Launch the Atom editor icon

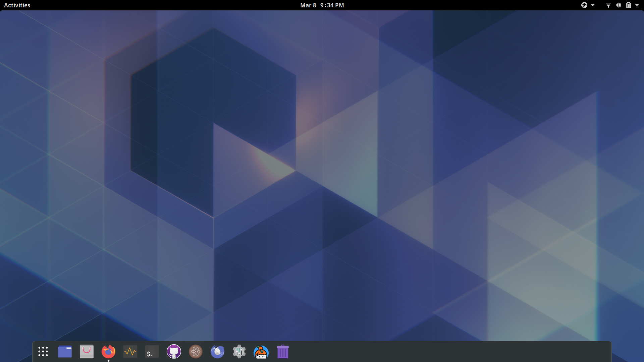tap(196, 352)
